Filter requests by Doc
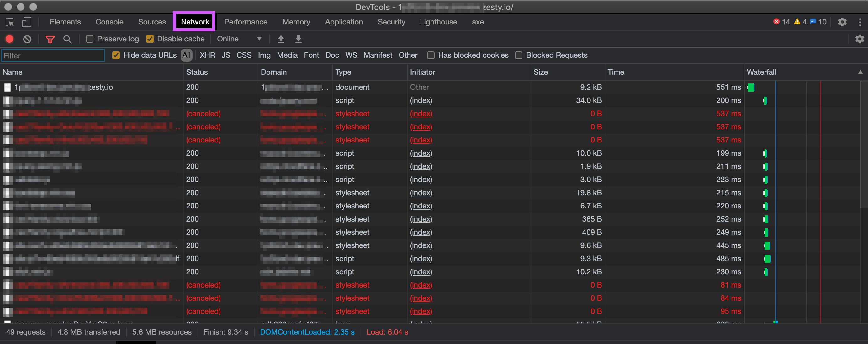Screen dimensions: 868x344 pos(332,55)
